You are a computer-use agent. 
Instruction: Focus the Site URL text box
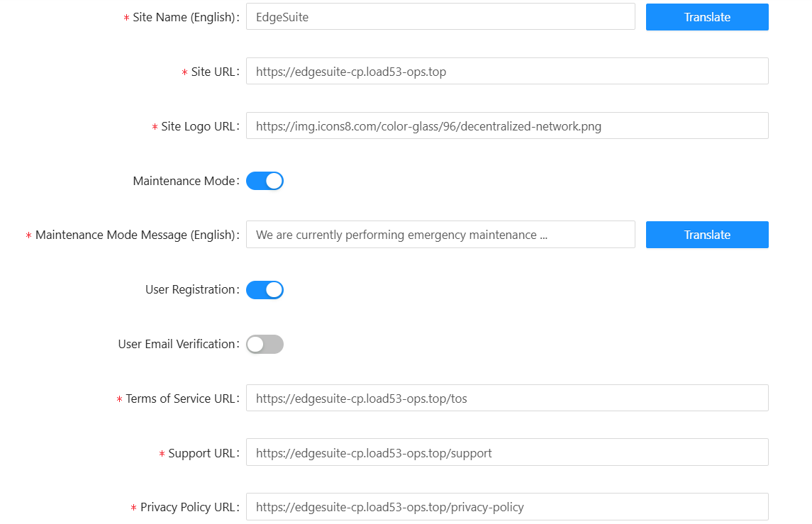click(506, 72)
